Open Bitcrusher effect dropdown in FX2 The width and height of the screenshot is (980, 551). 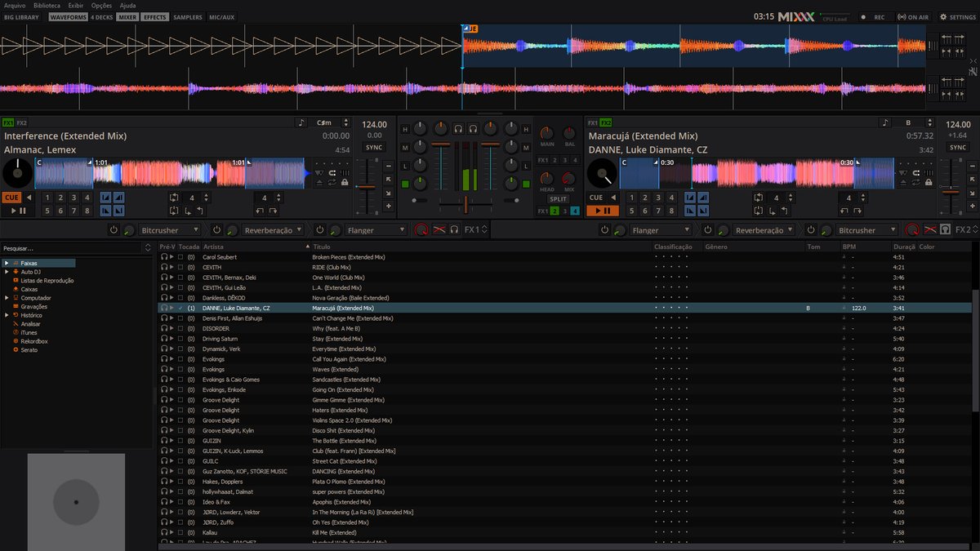866,230
